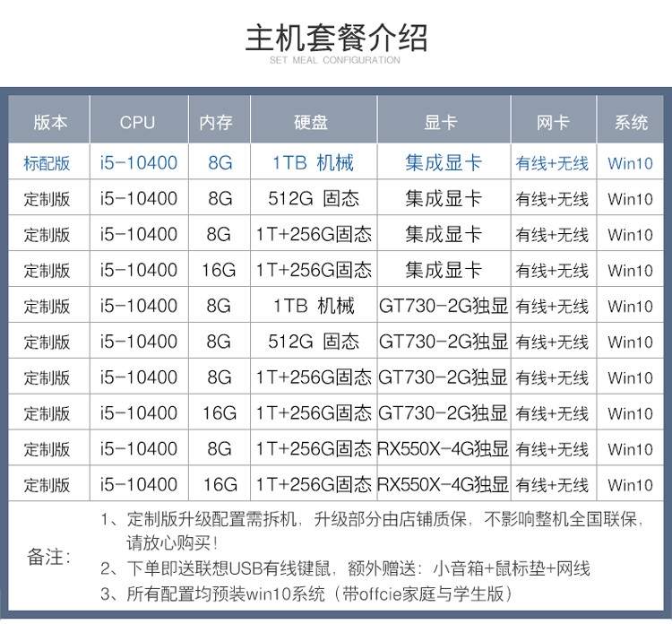Click RX550X-4G独显 in the 16G row
Viewport: 672px width, 624px height.
(x=444, y=485)
